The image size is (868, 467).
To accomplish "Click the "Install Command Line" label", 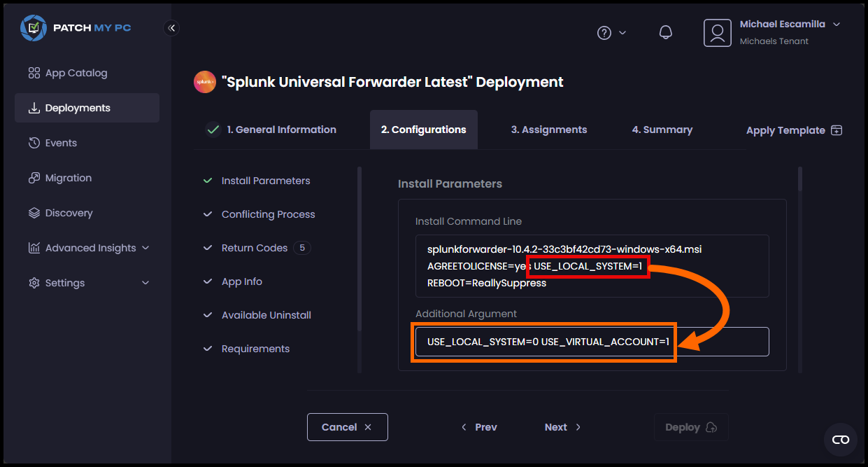I will pyautogui.click(x=469, y=221).
